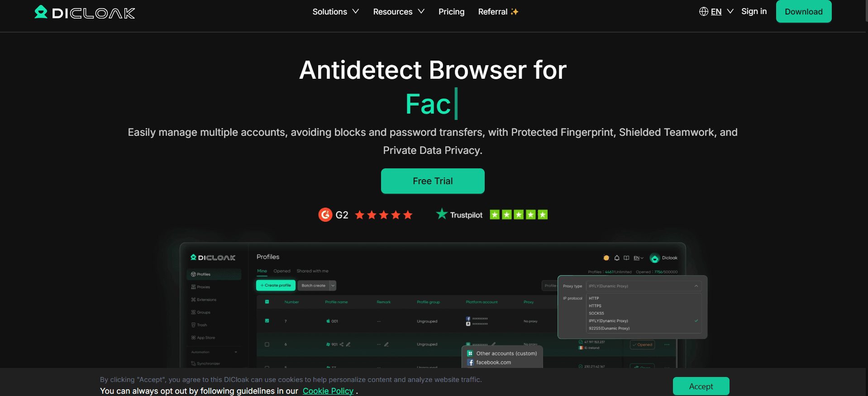This screenshot has height=396, width=868.
Task: Click the Trustpilot five-star rating
Action: pyautogui.click(x=519, y=215)
